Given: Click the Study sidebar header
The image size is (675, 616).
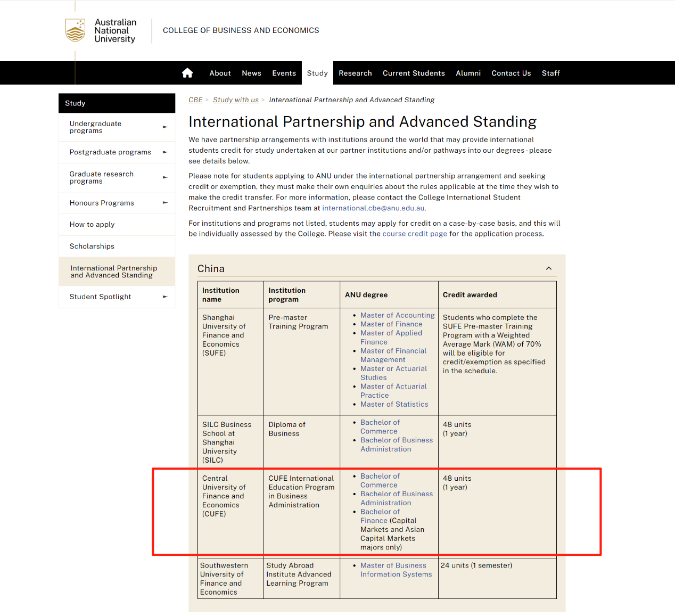Looking at the screenshot, I should [x=117, y=103].
